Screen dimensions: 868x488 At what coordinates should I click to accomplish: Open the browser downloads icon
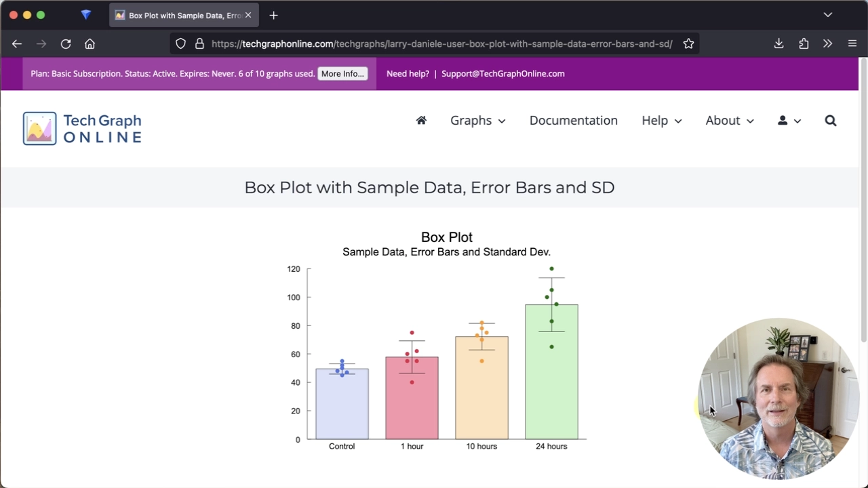click(778, 44)
